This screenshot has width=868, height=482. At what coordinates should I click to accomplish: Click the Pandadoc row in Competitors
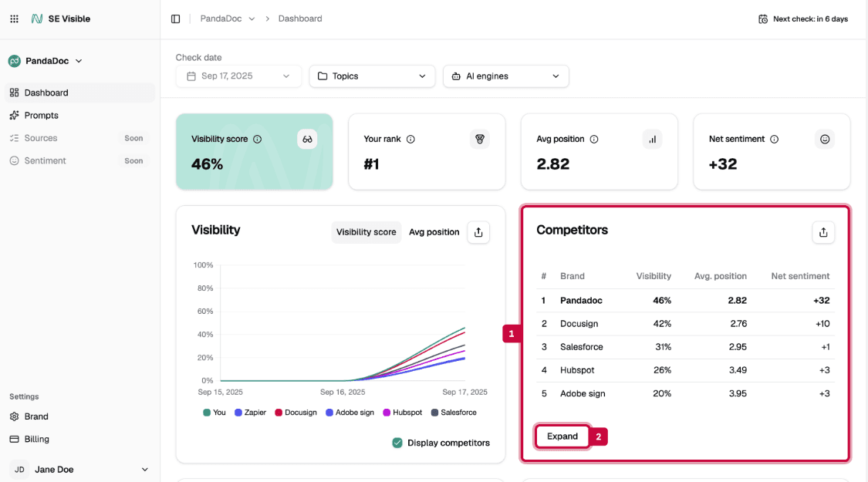(x=685, y=301)
